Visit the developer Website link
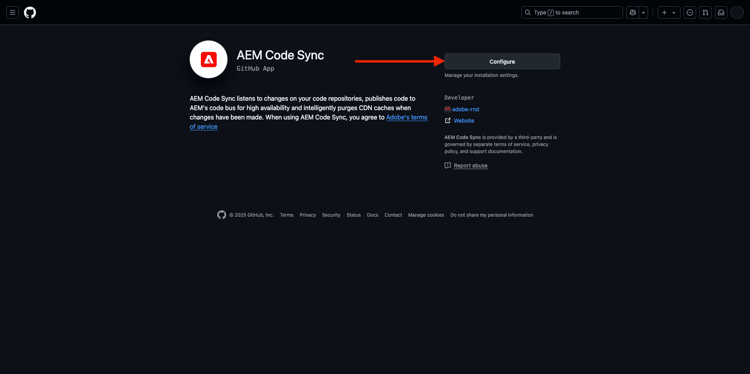 coord(463,121)
